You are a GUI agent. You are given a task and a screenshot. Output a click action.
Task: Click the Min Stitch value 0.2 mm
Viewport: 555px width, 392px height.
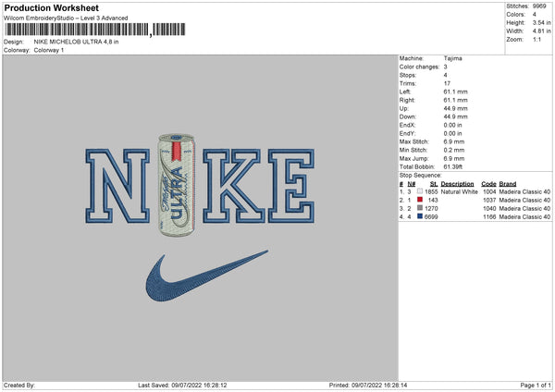point(454,151)
